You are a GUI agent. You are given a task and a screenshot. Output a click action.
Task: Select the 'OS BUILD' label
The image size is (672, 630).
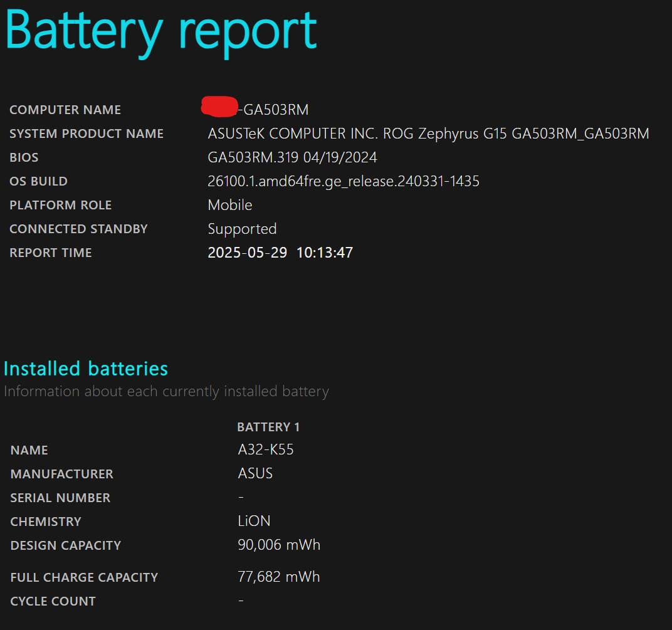pos(39,181)
